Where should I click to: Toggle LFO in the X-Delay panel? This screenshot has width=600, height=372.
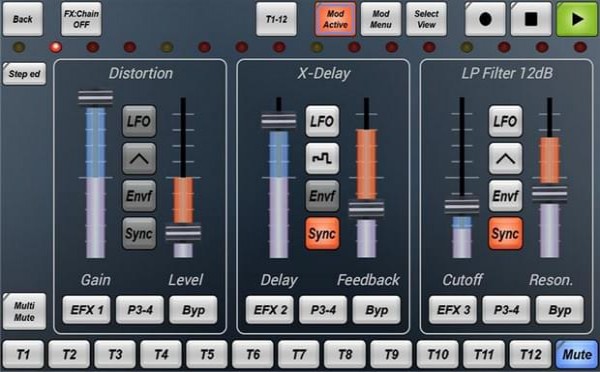pos(322,121)
